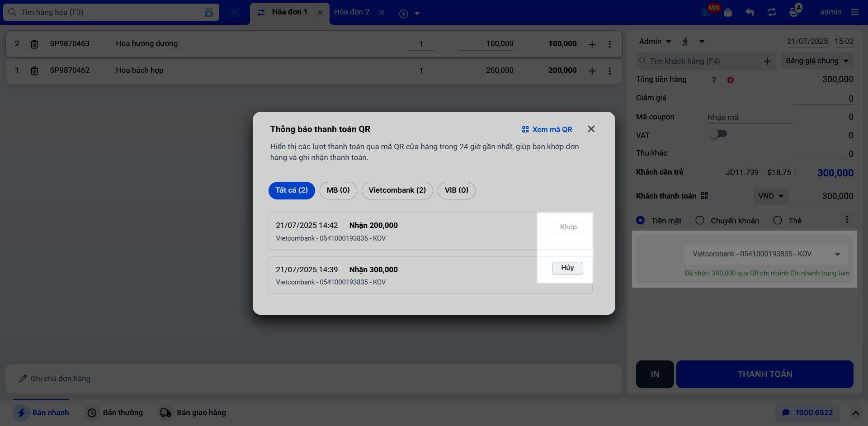
Task: Open the Xem mã QR link
Action: (547, 129)
